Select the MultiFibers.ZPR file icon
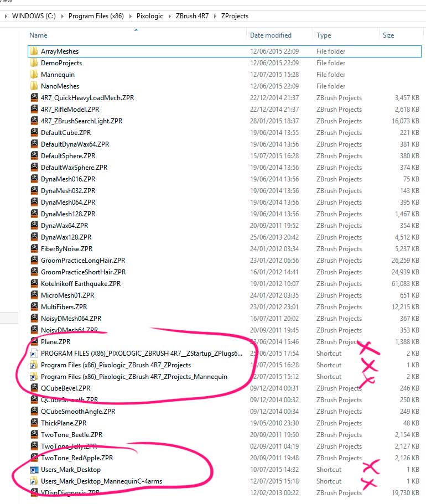Image resolution: width=426 pixels, height=504 pixels. tap(34, 306)
